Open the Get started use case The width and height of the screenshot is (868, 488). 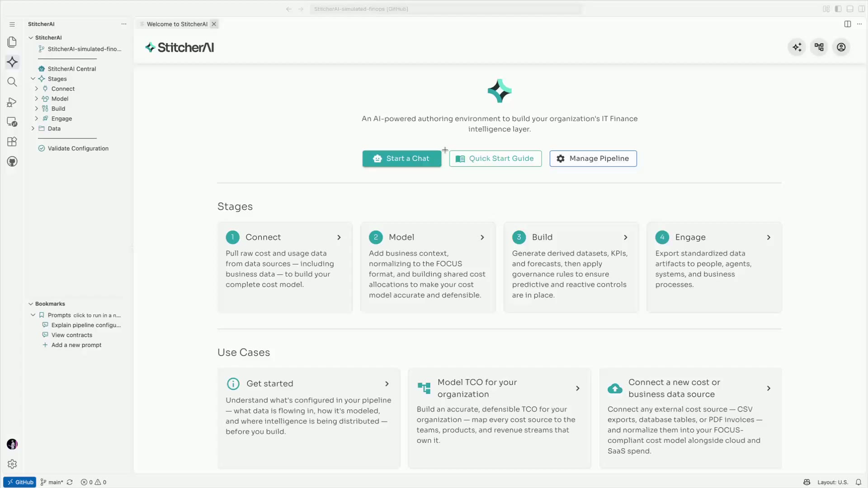tap(309, 418)
